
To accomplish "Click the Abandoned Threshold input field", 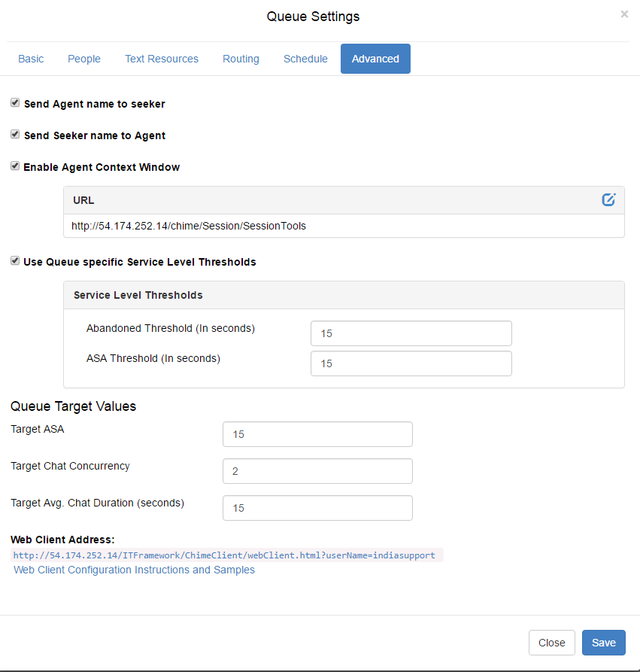I will [x=411, y=333].
